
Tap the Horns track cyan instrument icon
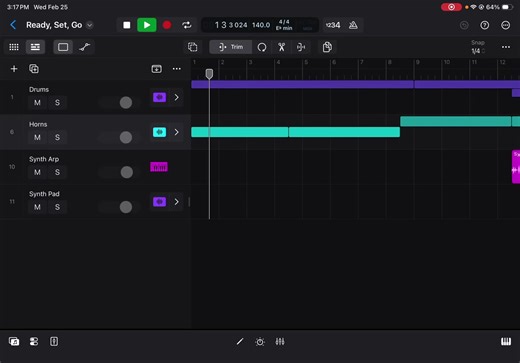(x=159, y=132)
